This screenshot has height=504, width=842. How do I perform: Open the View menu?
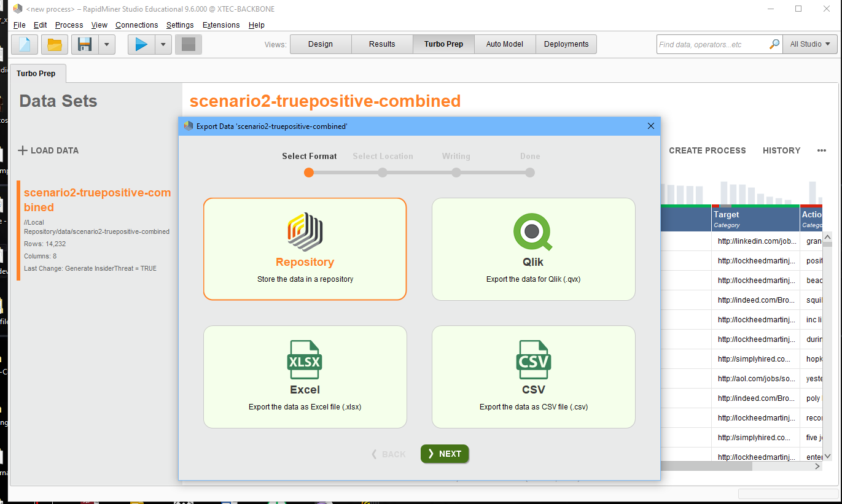click(x=99, y=25)
